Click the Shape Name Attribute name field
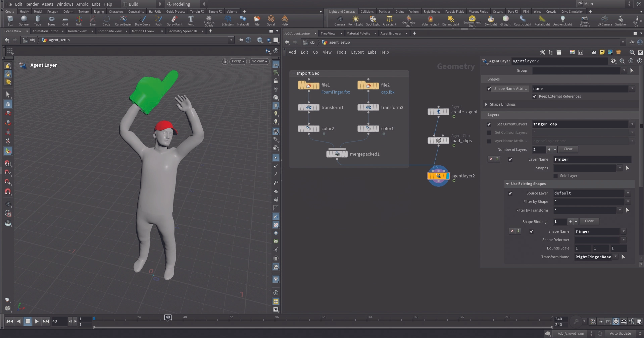 [x=580, y=89]
